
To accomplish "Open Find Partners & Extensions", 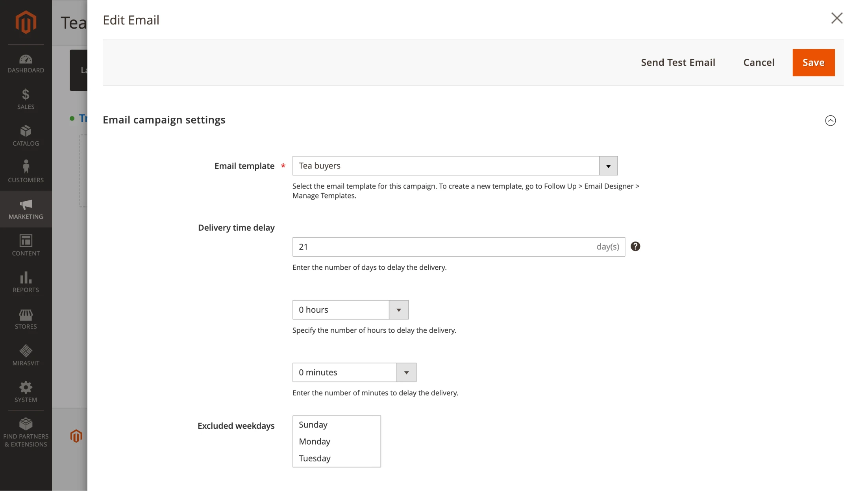I will tap(26, 430).
